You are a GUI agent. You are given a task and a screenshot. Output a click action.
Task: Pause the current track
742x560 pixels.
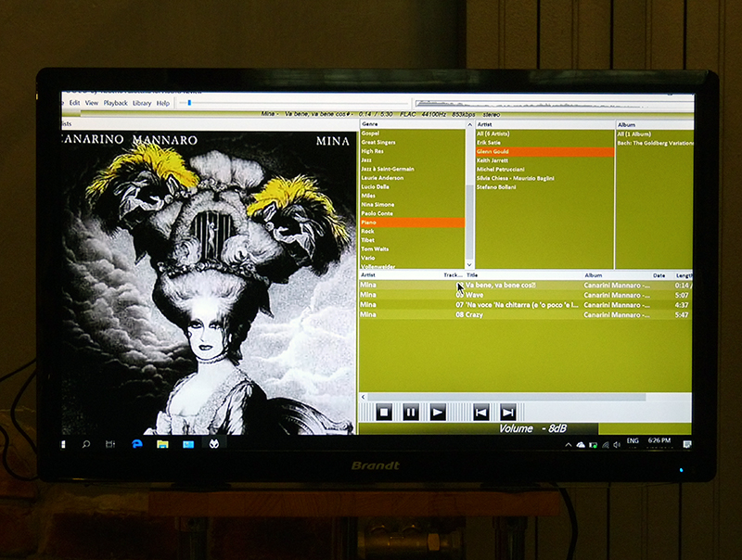(x=410, y=413)
